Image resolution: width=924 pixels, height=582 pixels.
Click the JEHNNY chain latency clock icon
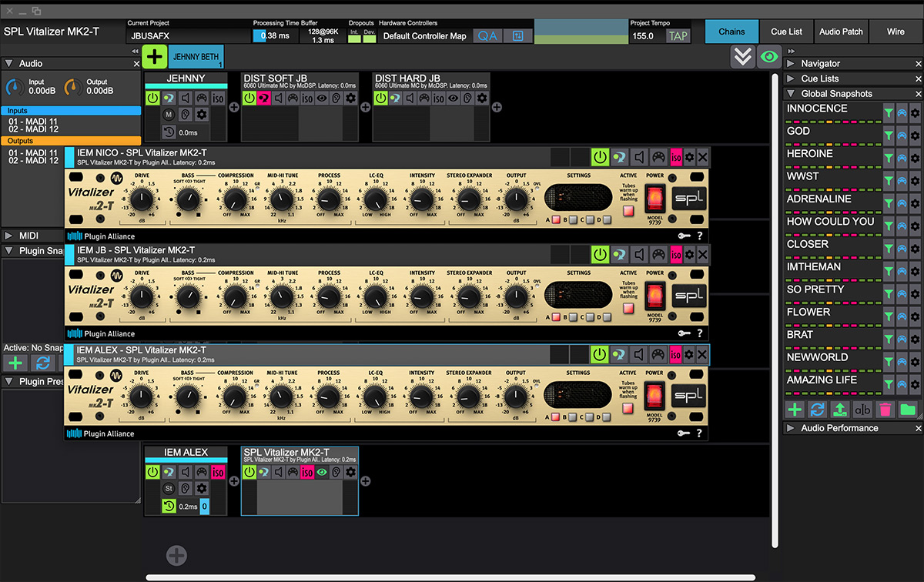(x=169, y=132)
